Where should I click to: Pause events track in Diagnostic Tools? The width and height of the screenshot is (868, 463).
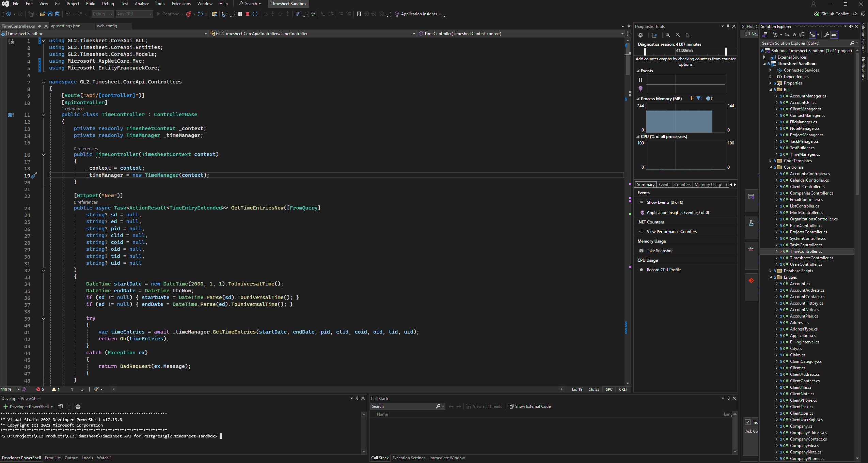641,80
